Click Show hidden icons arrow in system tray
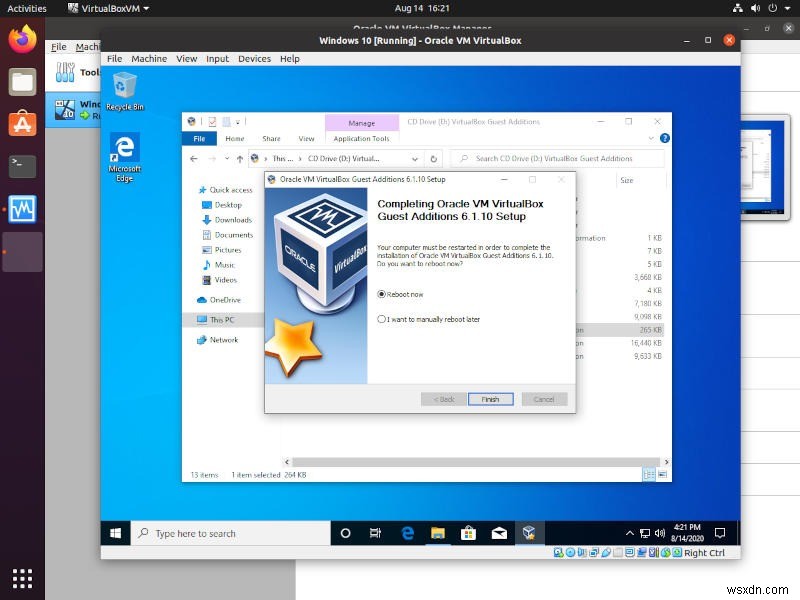 tap(628, 533)
